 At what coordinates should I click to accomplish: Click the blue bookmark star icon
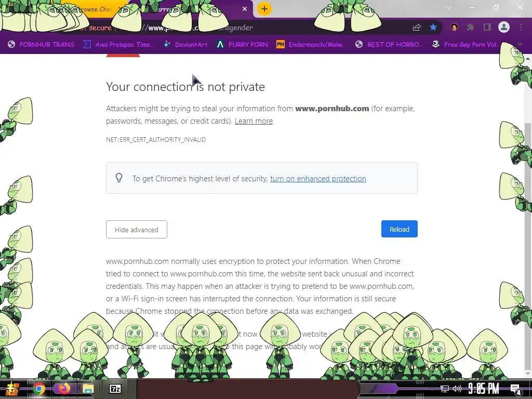coord(433,27)
